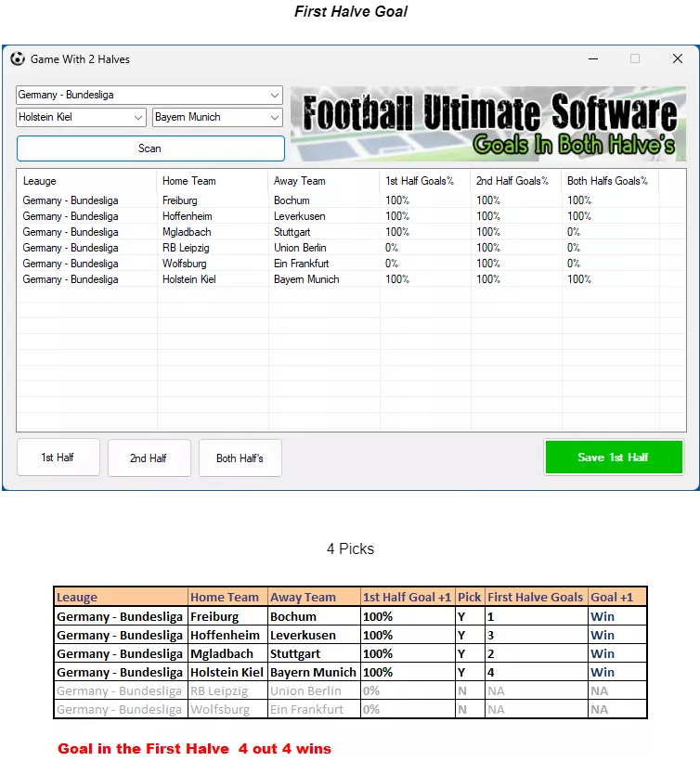Click the 1st Half Goal +1 header in picks table
The width and height of the screenshot is (700, 761).
coord(408,597)
